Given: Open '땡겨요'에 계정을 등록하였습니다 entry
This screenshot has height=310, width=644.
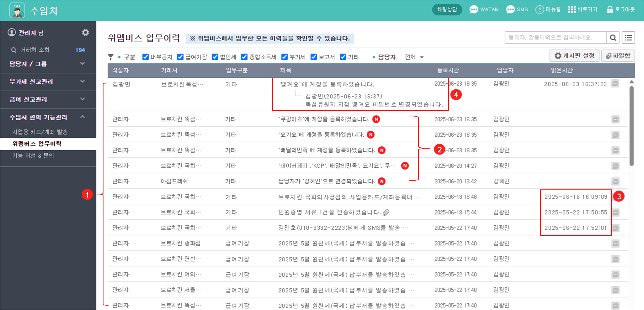Looking at the screenshot, I should click(x=327, y=84).
